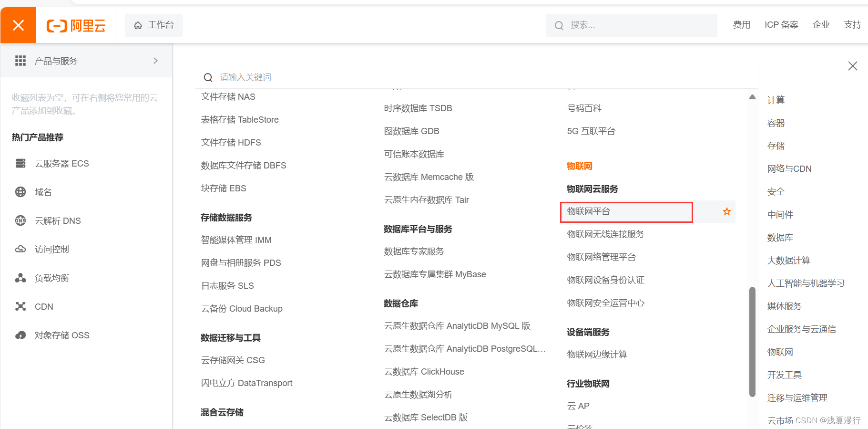868x429 pixels.
Task: Open the 企业 menu
Action: (821, 25)
